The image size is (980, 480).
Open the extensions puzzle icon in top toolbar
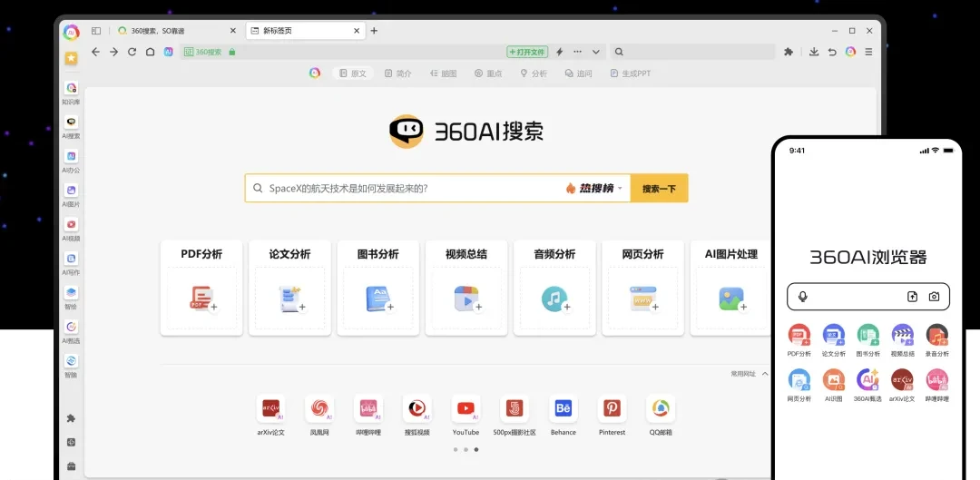789,52
